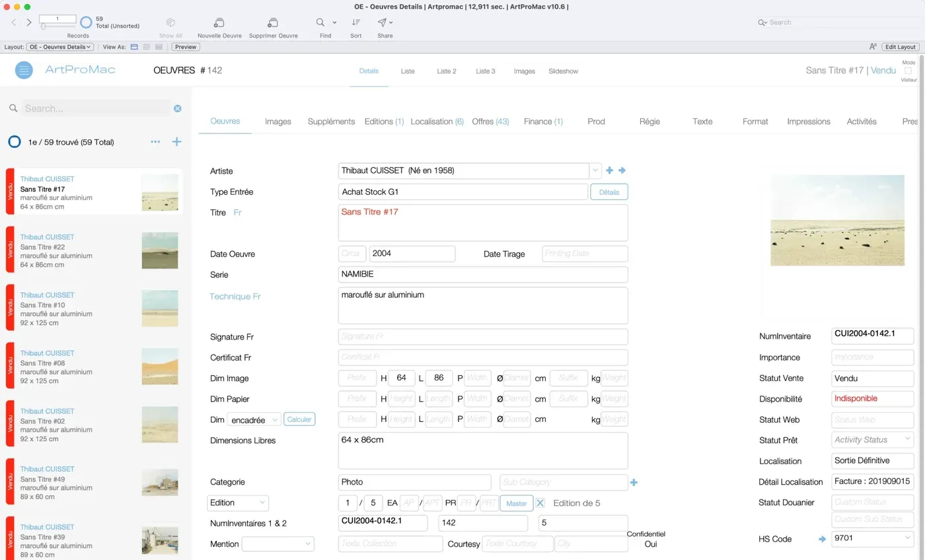Switch to Form view in View As
The height and width of the screenshot is (560, 925).
(x=134, y=47)
